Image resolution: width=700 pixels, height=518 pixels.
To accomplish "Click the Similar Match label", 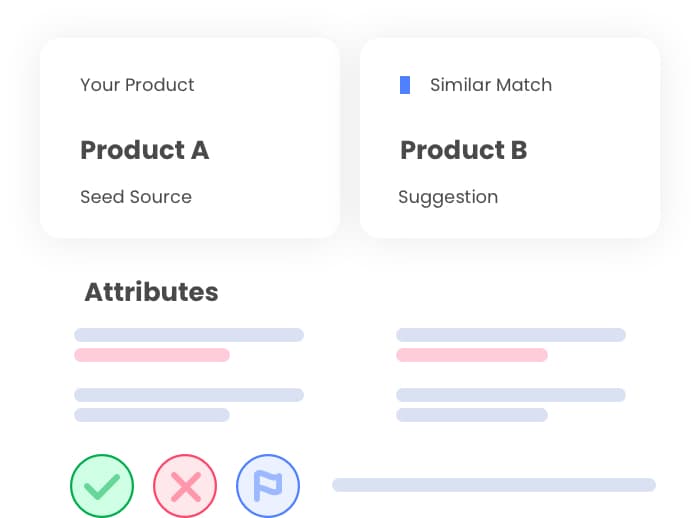I will pos(490,85).
